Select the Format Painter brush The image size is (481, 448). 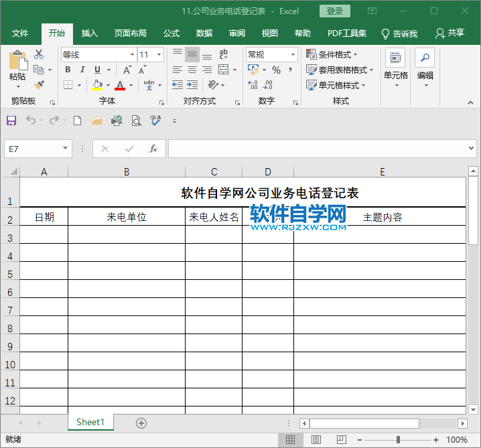click(39, 85)
